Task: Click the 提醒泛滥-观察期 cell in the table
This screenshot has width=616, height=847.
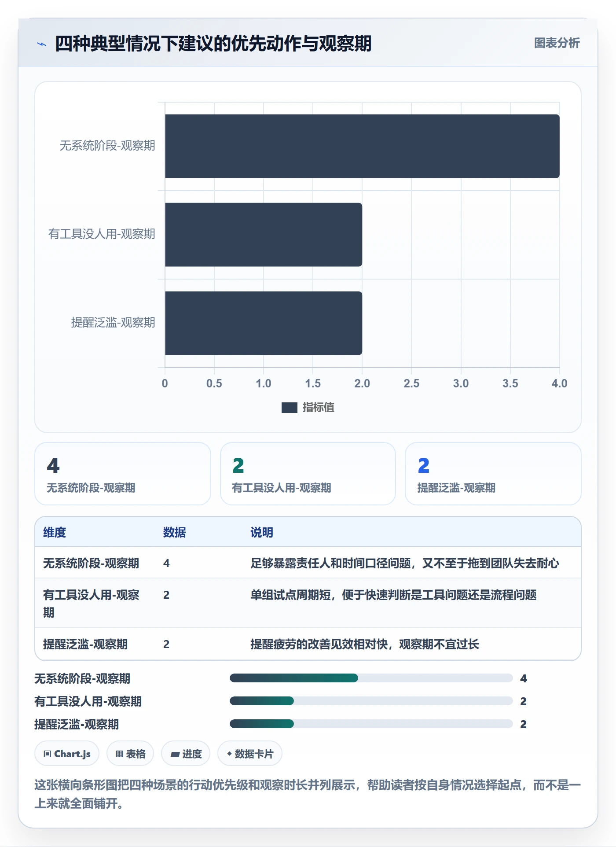Action: [85, 644]
